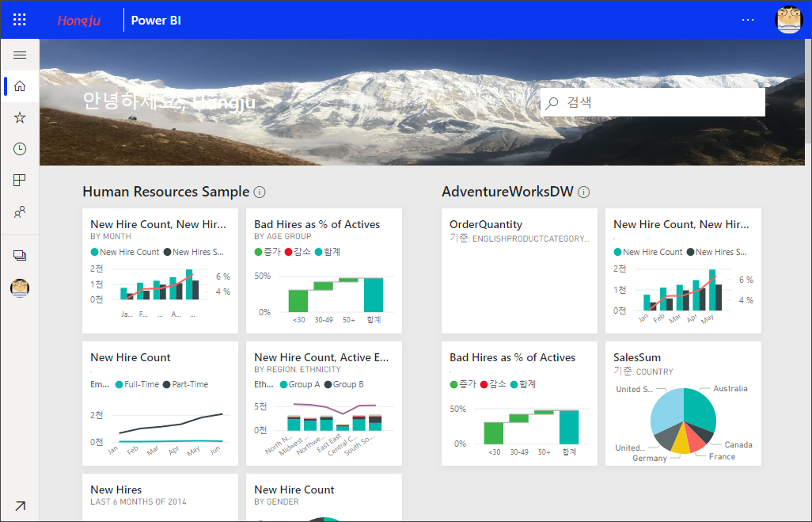The image size is (812, 522).
Task: Click the France label in SalesSum chart
Action: pos(722,457)
